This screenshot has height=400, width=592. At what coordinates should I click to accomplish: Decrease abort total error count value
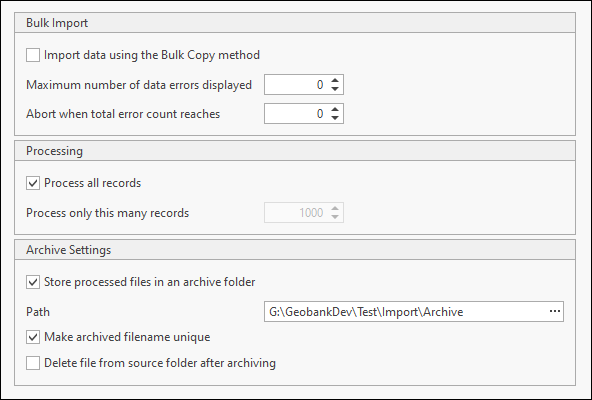(335, 118)
